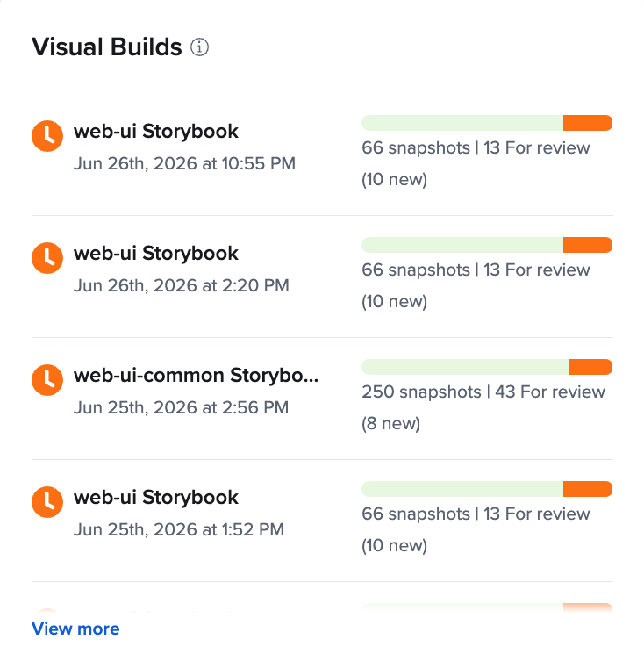644x654 pixels.
Task: Click the Jun 25th, 2026 at 1:52 PM timestamp
Action: [179, 529]
